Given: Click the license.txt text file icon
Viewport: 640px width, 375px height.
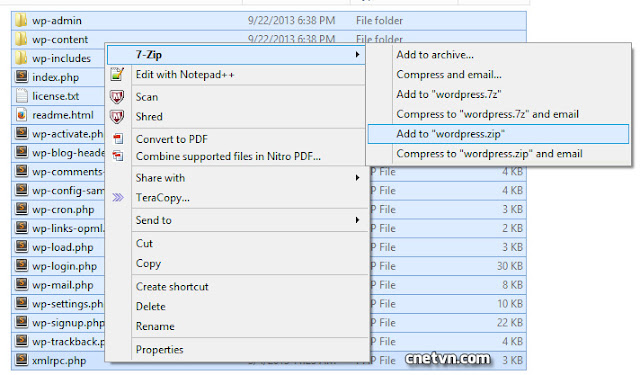Looking at the screenshot, I should point(21,96).
